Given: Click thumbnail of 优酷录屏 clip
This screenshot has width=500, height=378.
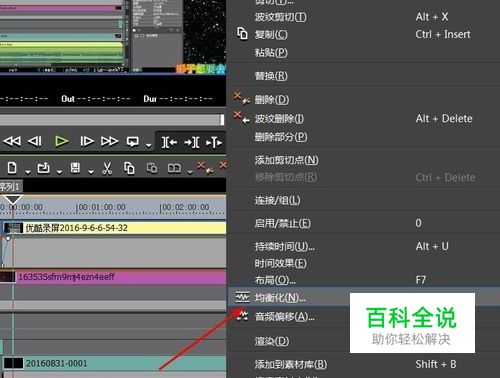Looking at the screenshot, I should coord(13,228).
